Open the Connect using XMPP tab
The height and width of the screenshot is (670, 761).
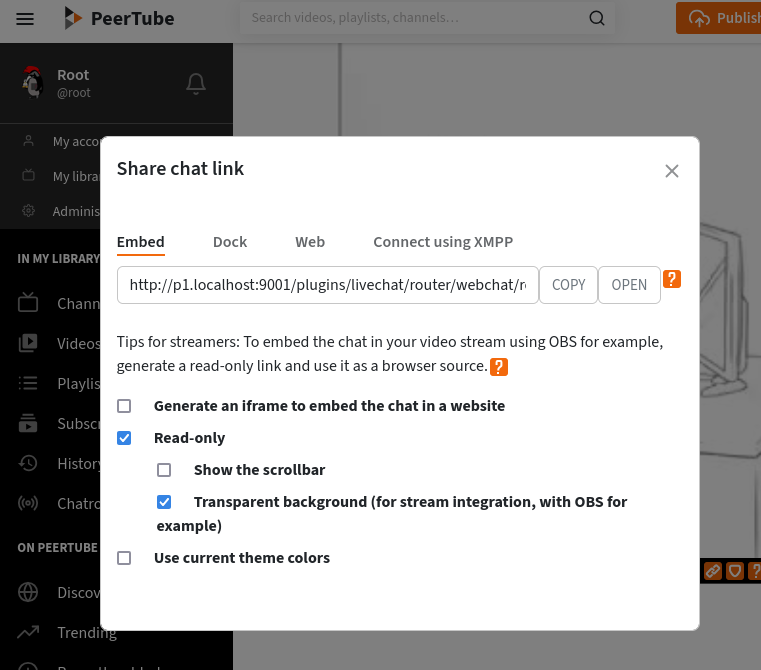(x=443, y=242)
